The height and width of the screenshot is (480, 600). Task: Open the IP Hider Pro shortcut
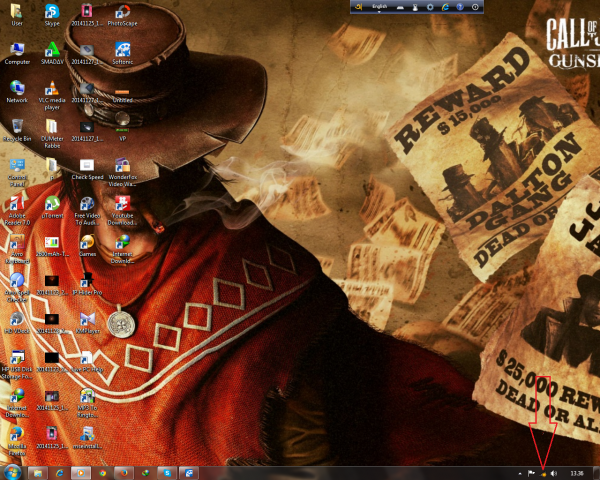point(87,284)
